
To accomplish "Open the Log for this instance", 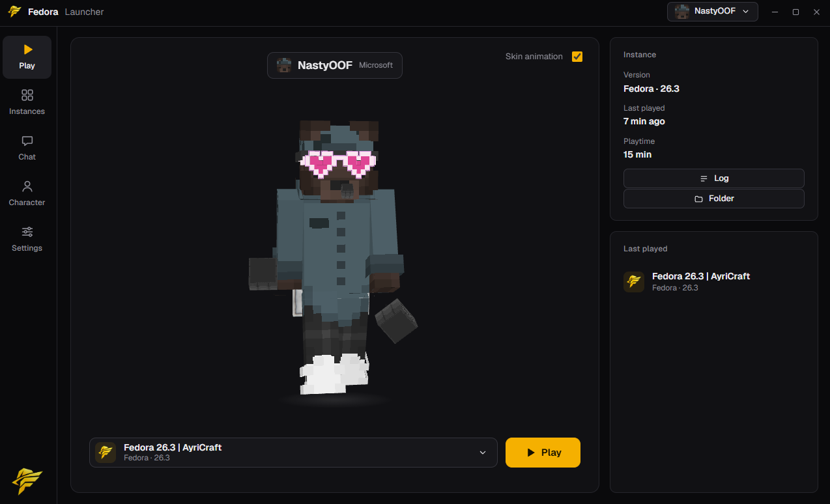I will click(713, 178).
